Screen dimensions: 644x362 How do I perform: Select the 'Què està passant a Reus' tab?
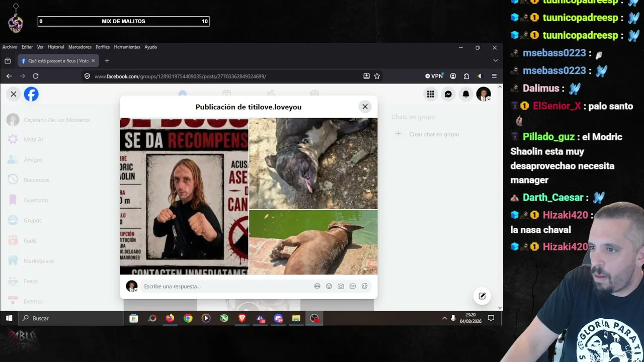pos(58,61)
